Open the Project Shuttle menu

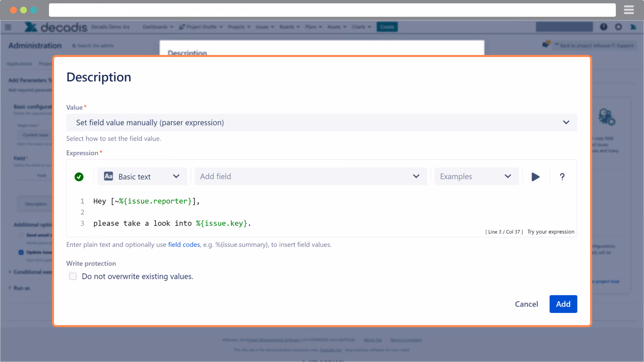[201, 27]
